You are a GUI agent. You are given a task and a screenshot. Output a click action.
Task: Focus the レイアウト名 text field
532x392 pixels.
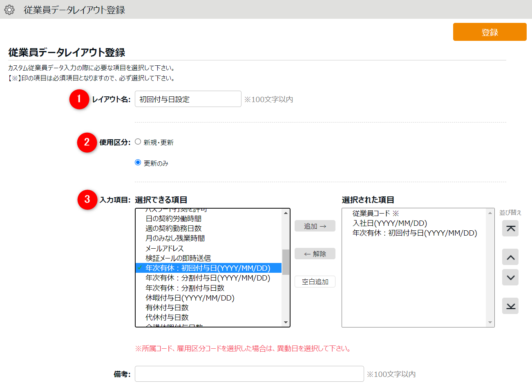(x=188, y=99)
